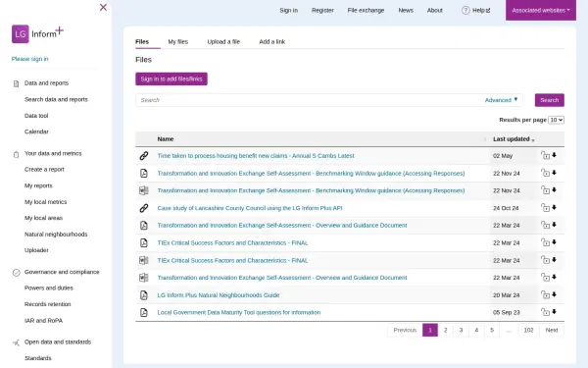Open the Local Government Data Maturity Tool link
This screenshot has height=368, width=588.
point(239,312)
